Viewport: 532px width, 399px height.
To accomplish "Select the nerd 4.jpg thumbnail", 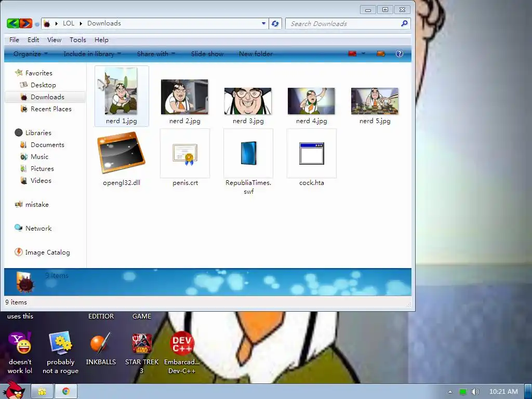I will click(x=311, y=101).
